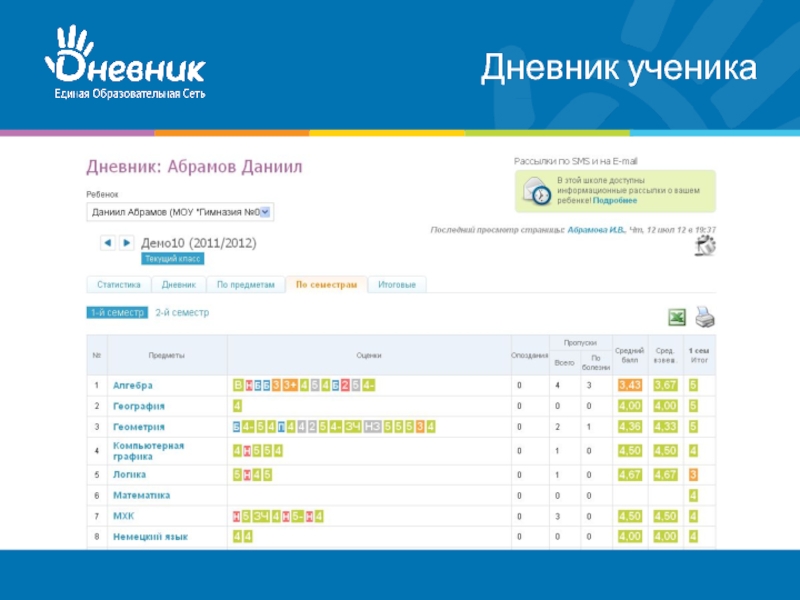Screen dimensions: 800x600
Task: Click the 1 сем Итог header
Action: point(698,356)
